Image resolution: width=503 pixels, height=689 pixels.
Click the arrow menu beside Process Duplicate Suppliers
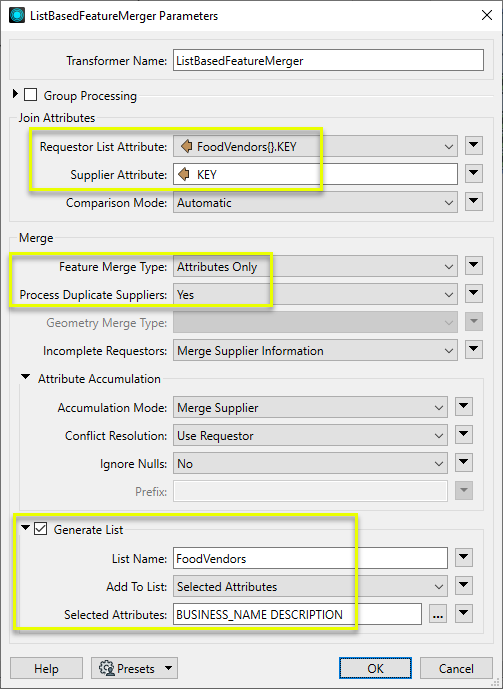(474, 294)
